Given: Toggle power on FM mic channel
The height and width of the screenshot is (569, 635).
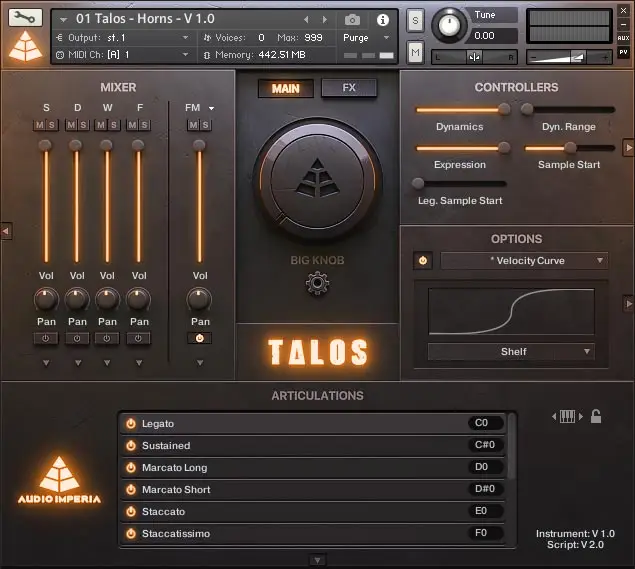Looking at the screenshot, I should click(199, 338).
